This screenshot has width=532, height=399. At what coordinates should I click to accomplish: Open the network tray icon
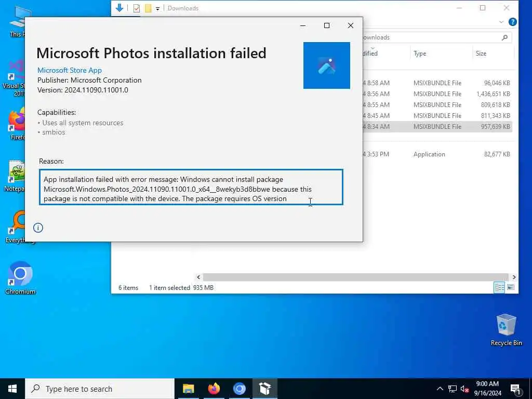453,389
